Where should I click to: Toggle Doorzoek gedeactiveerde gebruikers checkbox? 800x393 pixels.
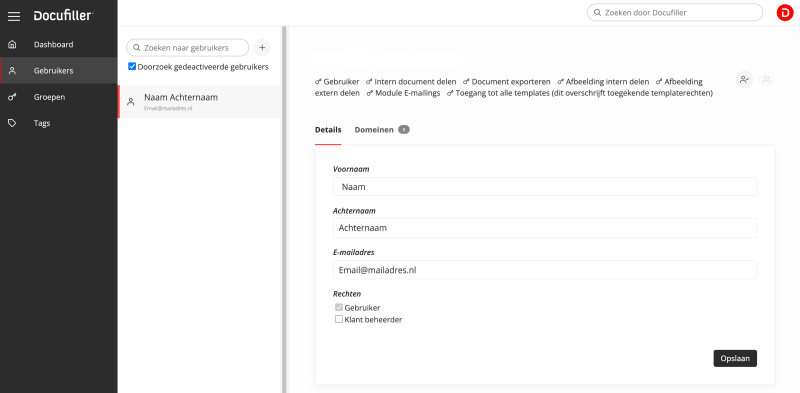[x=132, y=66]
